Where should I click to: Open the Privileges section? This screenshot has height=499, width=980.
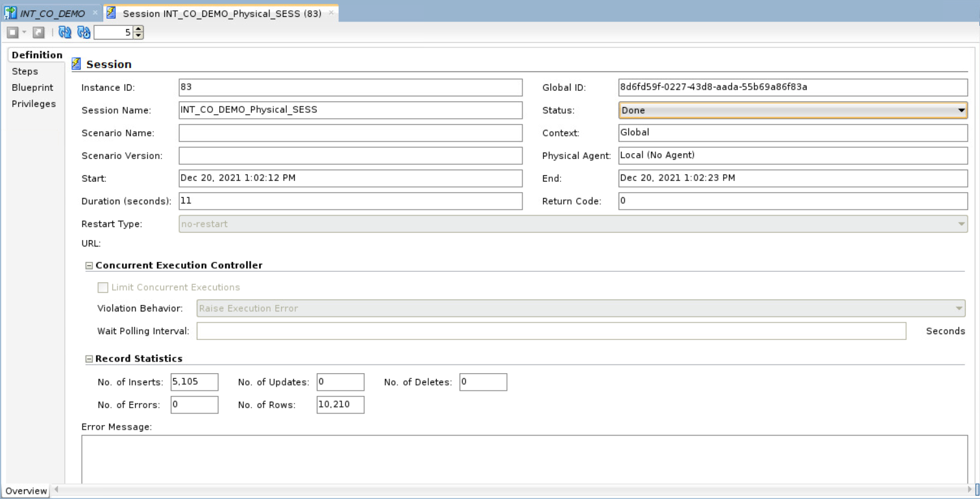[x=34, y=104]
